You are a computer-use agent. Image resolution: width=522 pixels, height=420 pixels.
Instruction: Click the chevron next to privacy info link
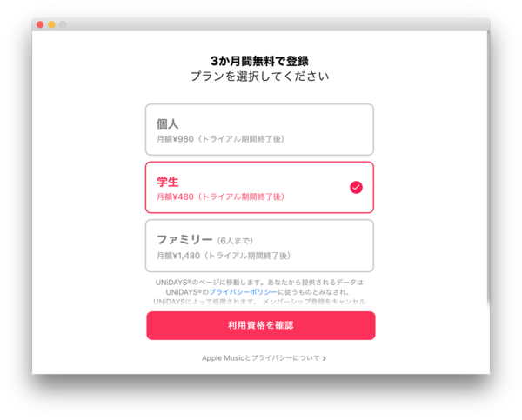click(x=324, y=358)
